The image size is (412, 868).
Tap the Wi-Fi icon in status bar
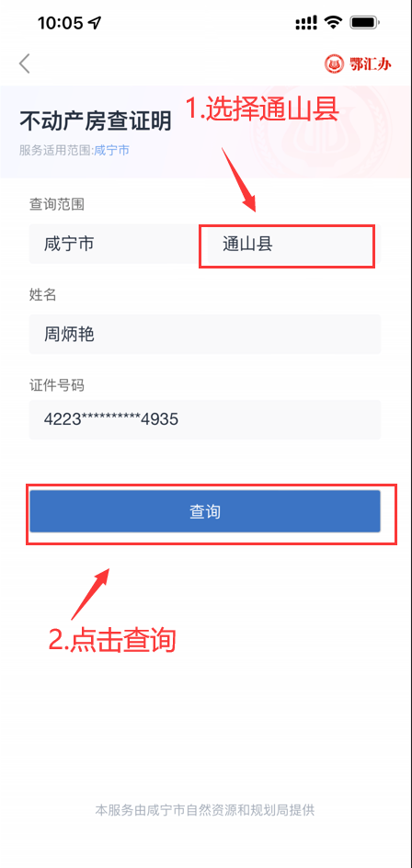333,22
